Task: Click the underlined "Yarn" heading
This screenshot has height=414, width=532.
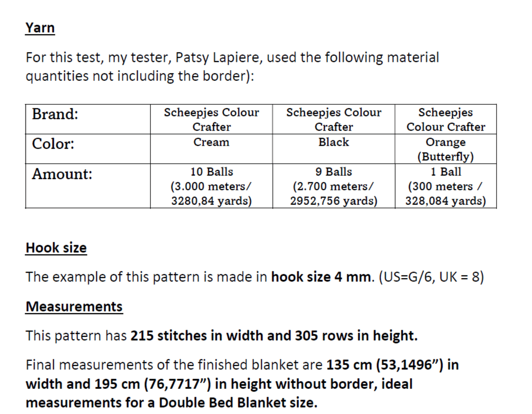Action: 40,28
